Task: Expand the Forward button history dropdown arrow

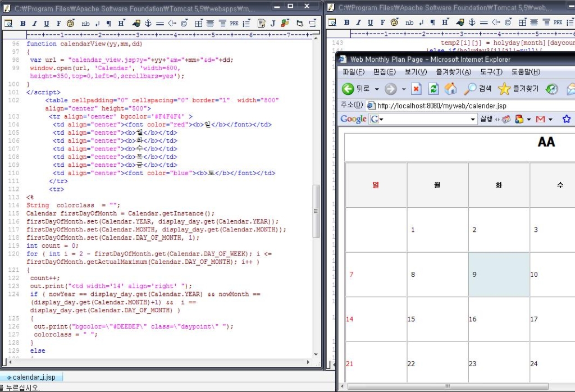Action: point(404,89)
